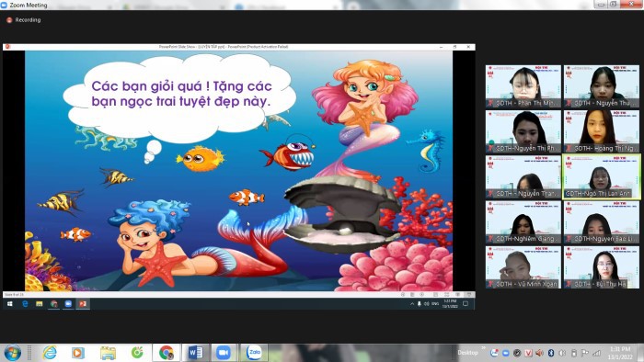Launch Internet Explorer from taskbar

click(50, 353)
